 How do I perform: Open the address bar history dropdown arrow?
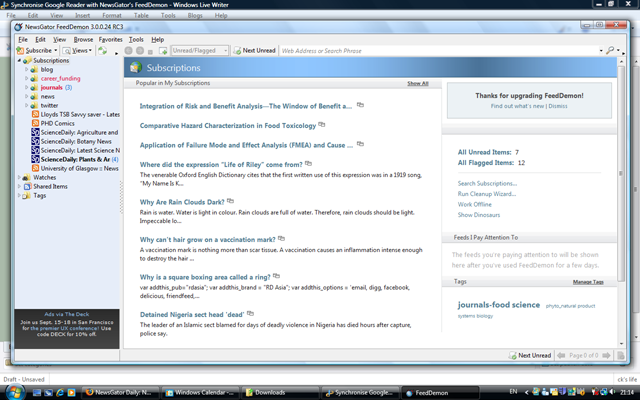tap(601, 51)
